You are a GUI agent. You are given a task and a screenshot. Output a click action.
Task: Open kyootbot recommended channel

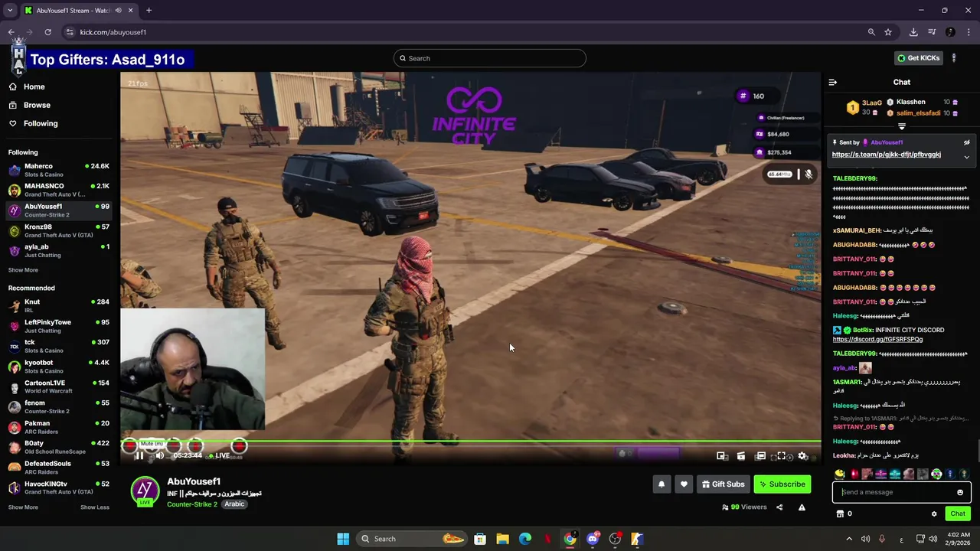pos(59,367)
